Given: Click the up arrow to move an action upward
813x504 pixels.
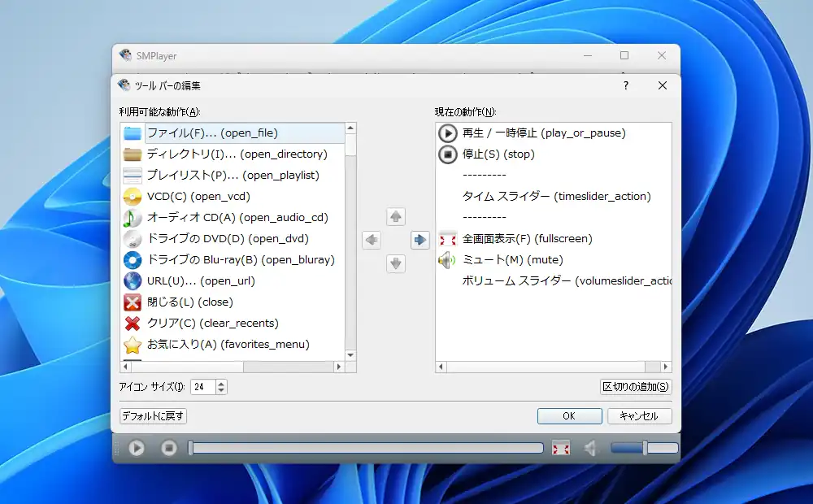Looking at the screenshot, I should pos(395,216).
